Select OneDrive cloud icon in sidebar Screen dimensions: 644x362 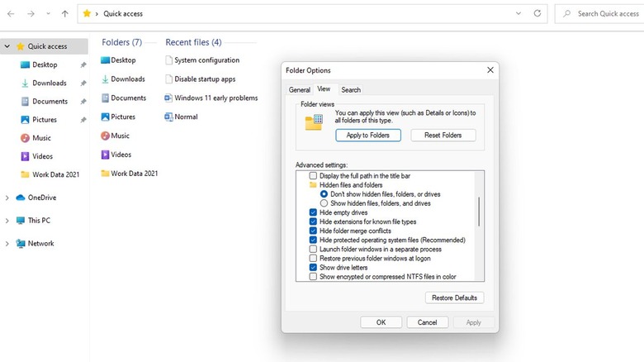[x=20, y=198]
